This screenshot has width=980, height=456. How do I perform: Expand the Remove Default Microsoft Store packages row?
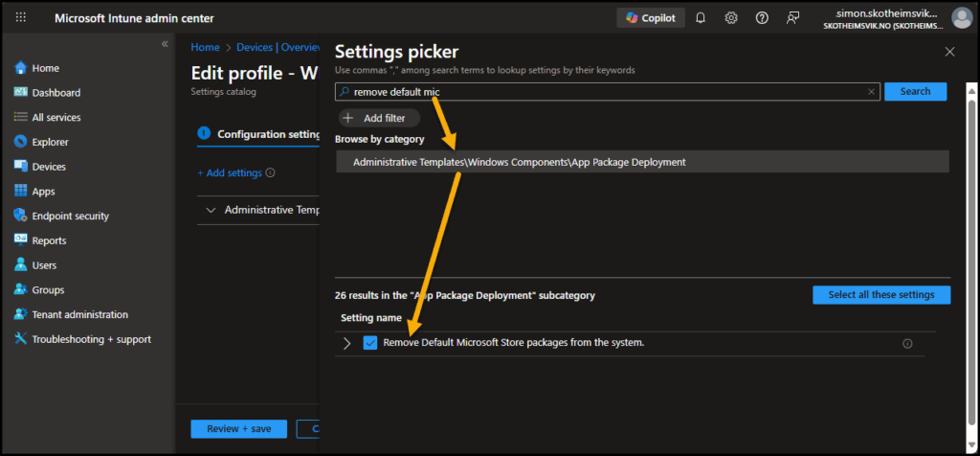coord(346,344)
